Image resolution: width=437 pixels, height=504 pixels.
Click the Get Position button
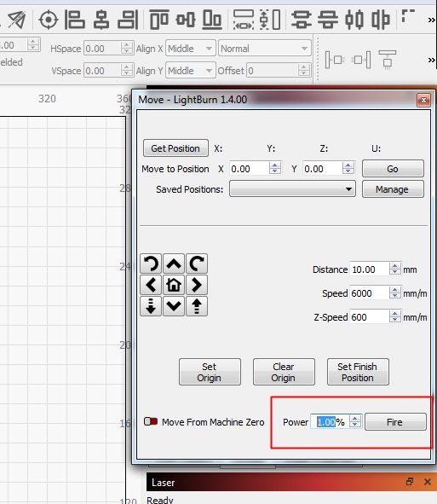pos(175,148)
